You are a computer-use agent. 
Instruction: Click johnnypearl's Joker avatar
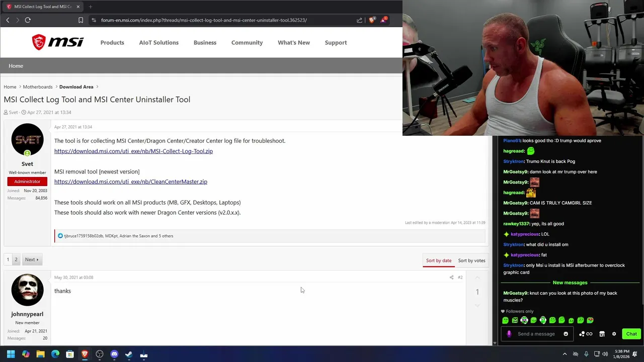(27, 290)
